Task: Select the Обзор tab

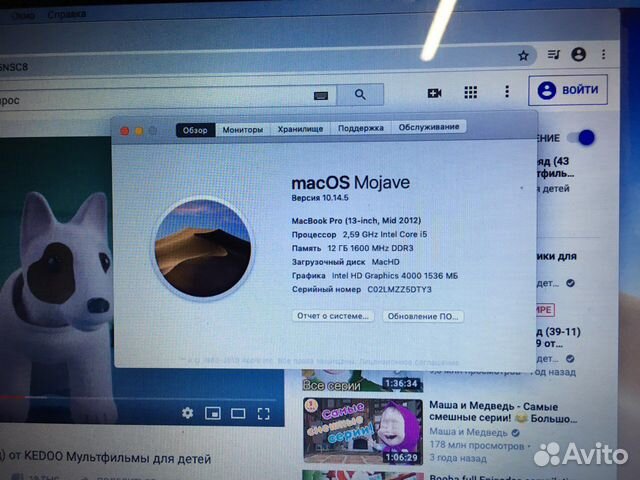Action: [195, 130]
